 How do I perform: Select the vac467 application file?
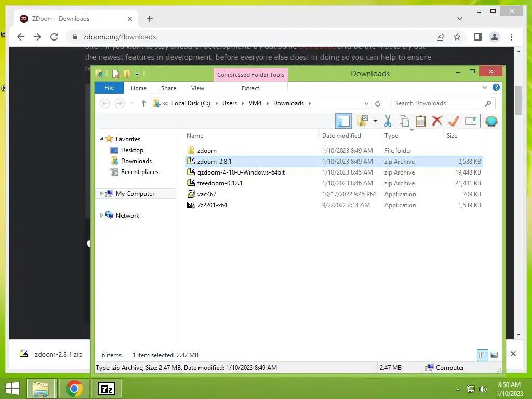[334, 194]
